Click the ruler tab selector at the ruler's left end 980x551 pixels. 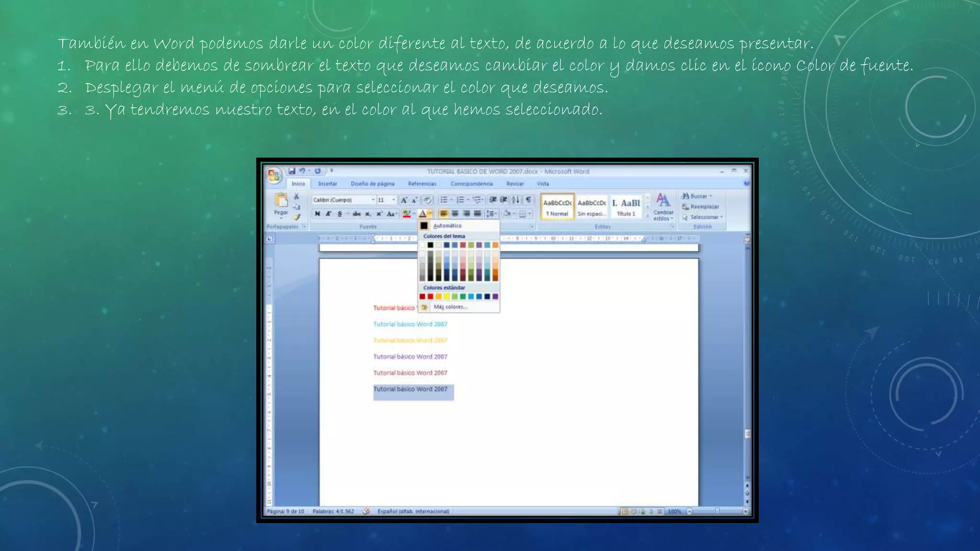pyautogui.click(x=270, y=238)
